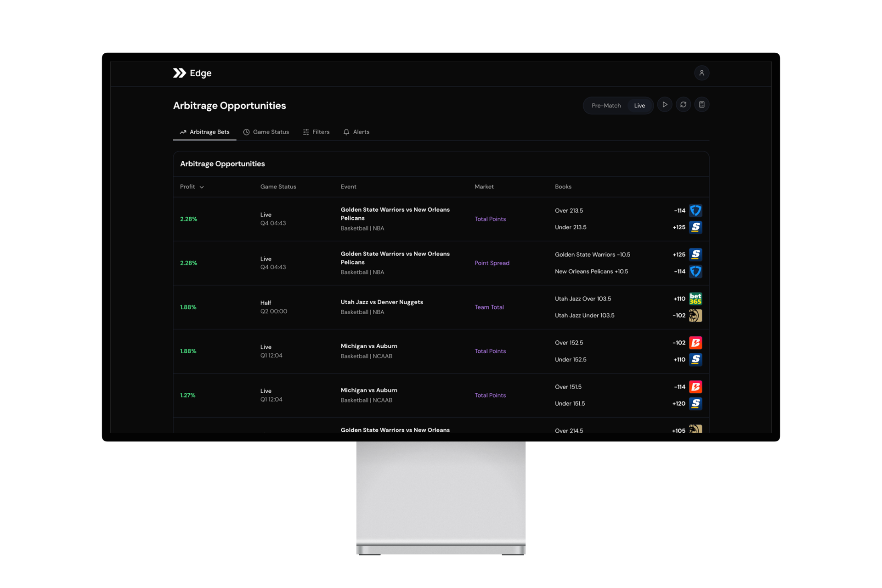This screenshot has width=882, height=588.
Task: Open the user profile icon
Action: pyautogui.click(x=701, y=73)
